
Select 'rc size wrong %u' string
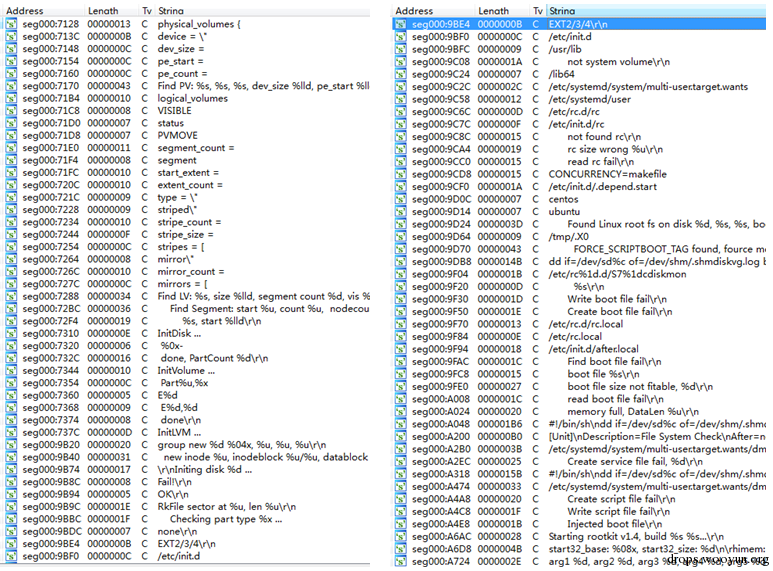(615, 149)
